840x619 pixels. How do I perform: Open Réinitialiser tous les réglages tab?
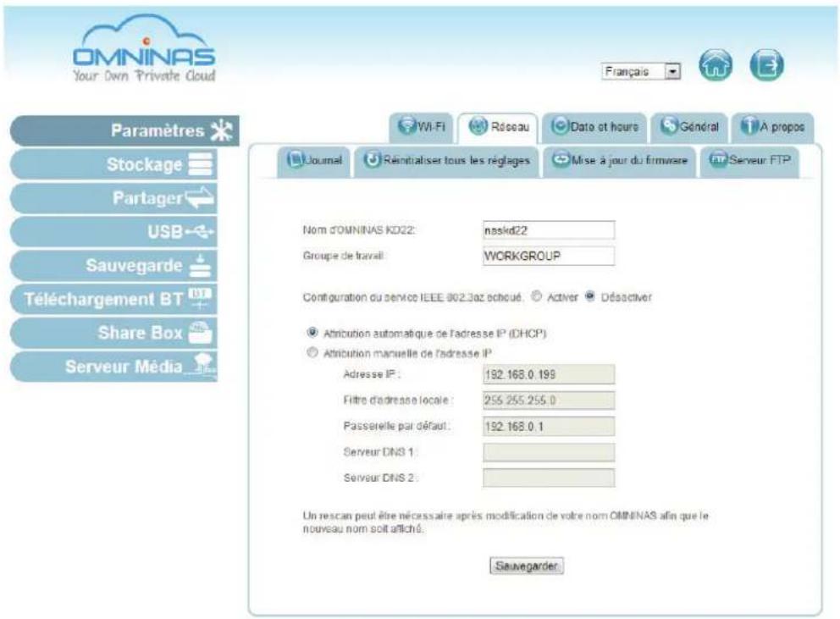pos(446,161)
